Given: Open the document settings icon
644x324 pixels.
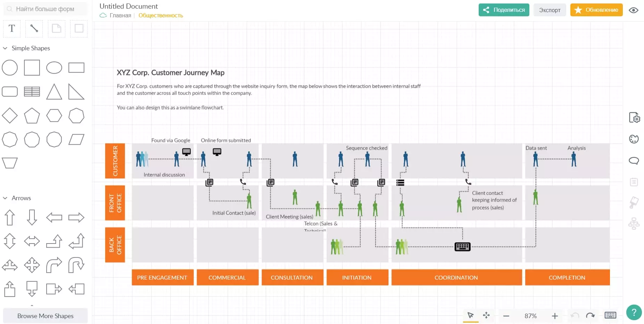Looking at the screenshot, I should (634, 118).
